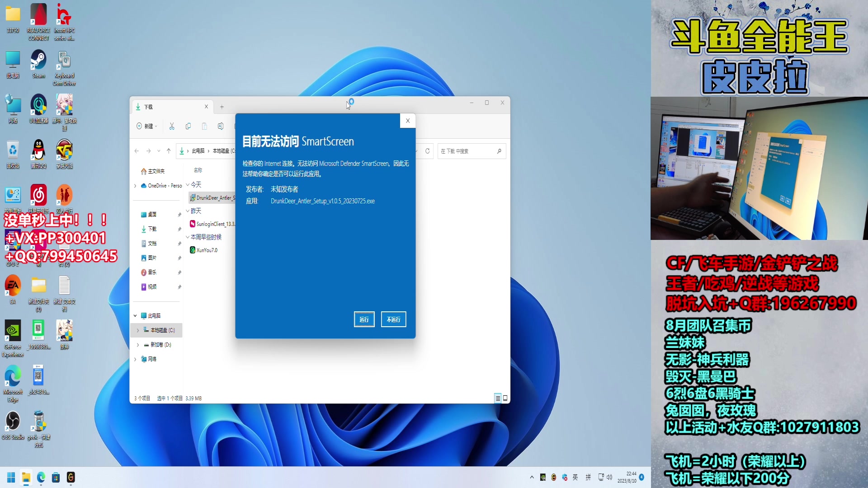Image resolution: width=868 pixels, height=488 pixels.
Task: Click the Cut scissors icon in toolbar
Action: (172, 127)
